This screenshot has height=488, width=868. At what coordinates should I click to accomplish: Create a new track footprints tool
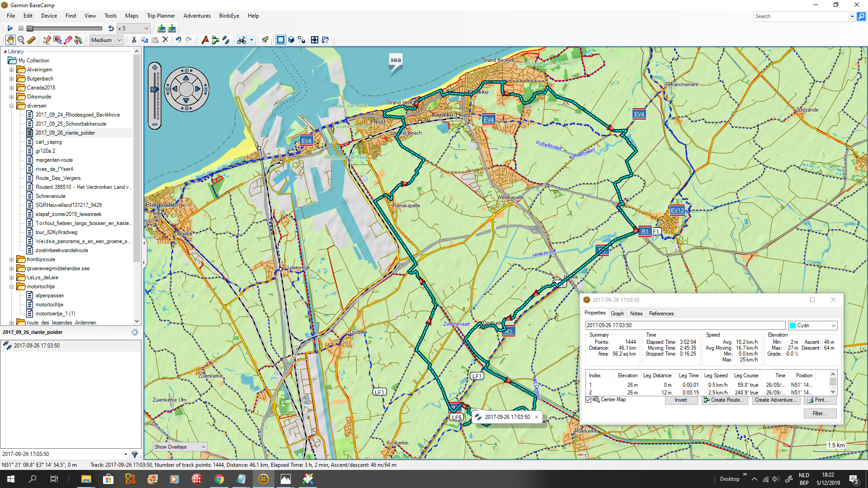[x=226, y=40]
